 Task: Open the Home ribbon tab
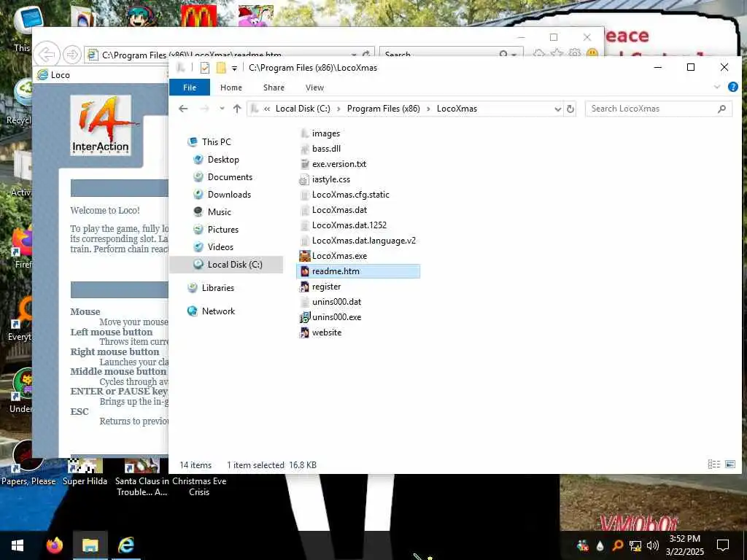pyautogui.click(x=231, y=87)
